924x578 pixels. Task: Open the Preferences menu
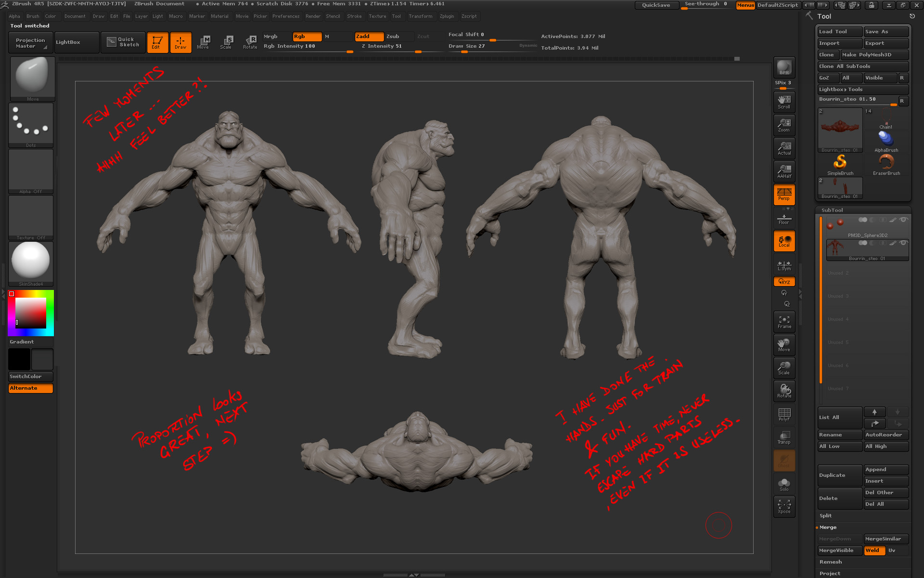coord(286,16)
